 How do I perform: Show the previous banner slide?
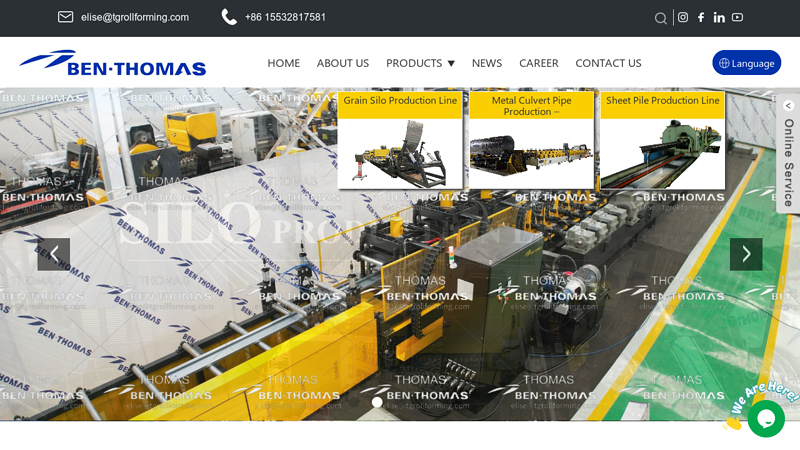click(54, 254)
